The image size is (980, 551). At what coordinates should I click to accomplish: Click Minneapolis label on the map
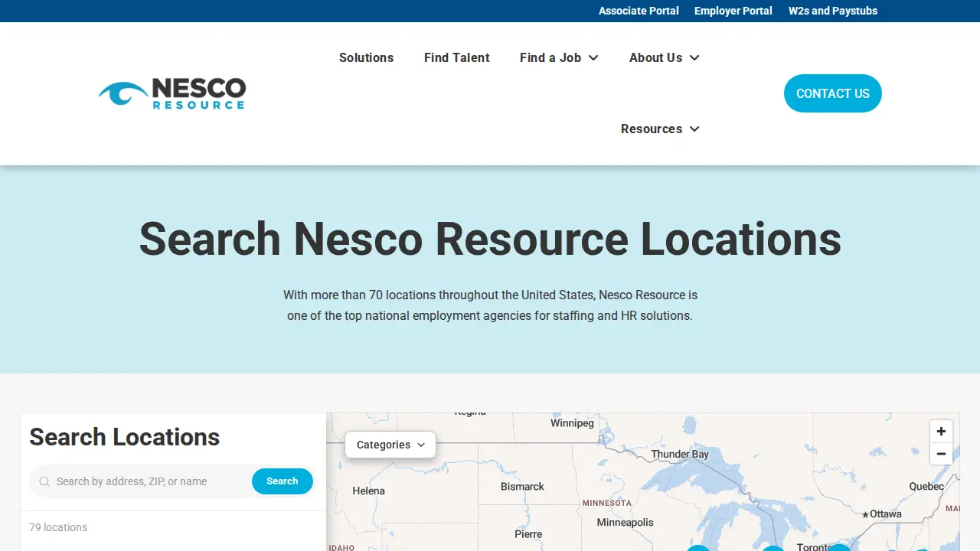pos(626,522)
